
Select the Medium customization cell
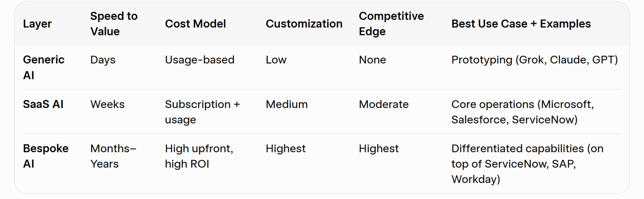pyautogui.click(x=286, y=104)
